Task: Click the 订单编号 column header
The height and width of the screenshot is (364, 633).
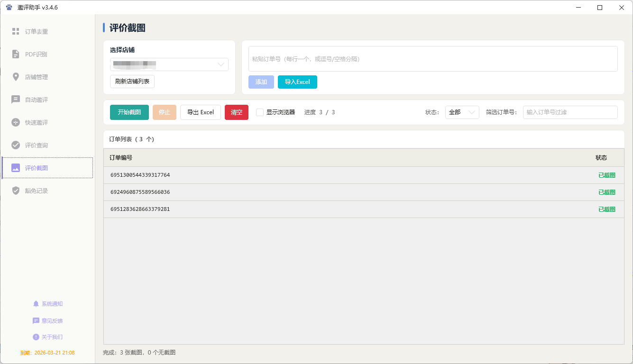Action: (121, 158)
